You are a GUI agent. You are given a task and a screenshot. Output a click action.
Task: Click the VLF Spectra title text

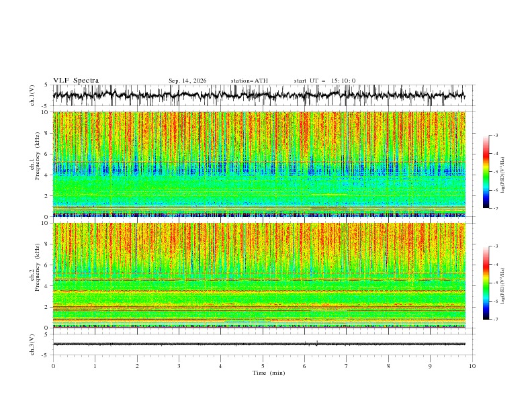point(76,81)
